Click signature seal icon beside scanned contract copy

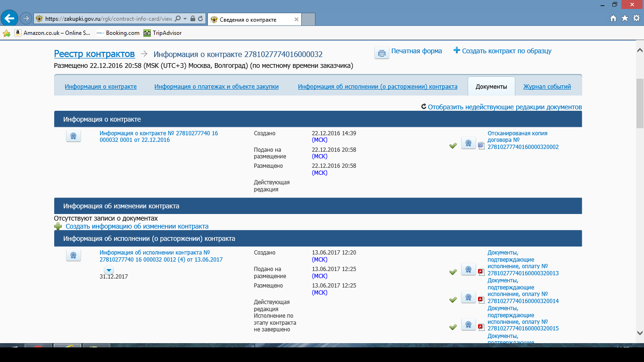tap(468, 143)
